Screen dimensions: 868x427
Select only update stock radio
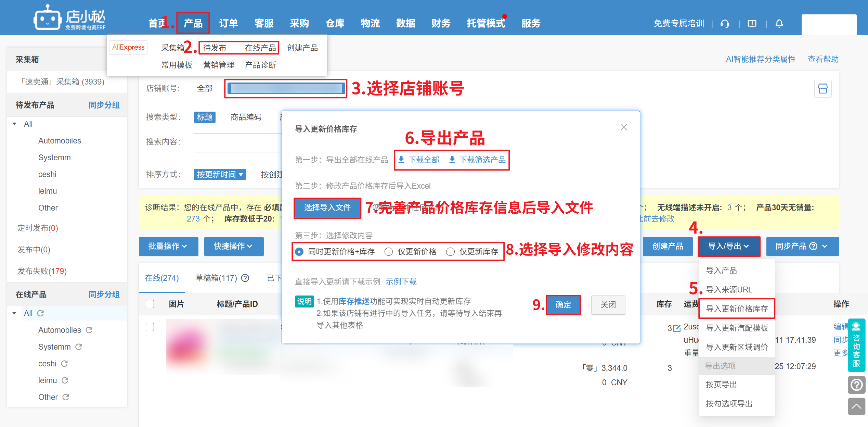[x=450, y=252]
